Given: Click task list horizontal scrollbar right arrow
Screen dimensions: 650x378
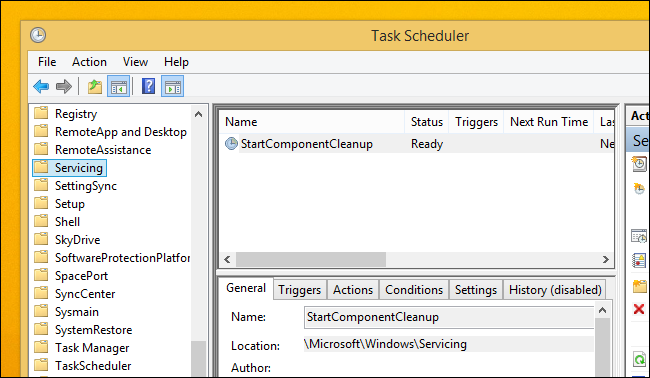Looking at the screenshot, I should pyautogui.click(x=606, y=259).
